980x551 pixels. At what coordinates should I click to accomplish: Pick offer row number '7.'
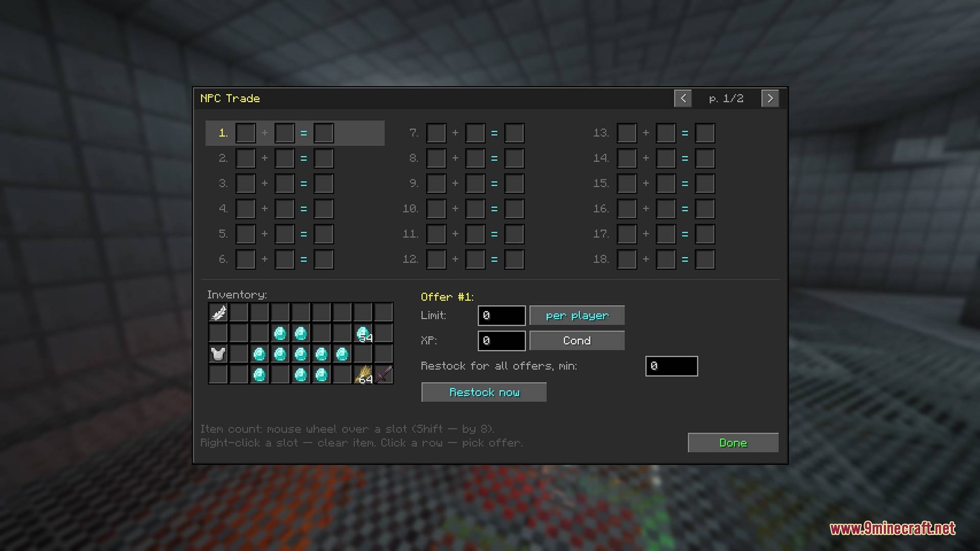pyautogui.click(x=414, y=133)
